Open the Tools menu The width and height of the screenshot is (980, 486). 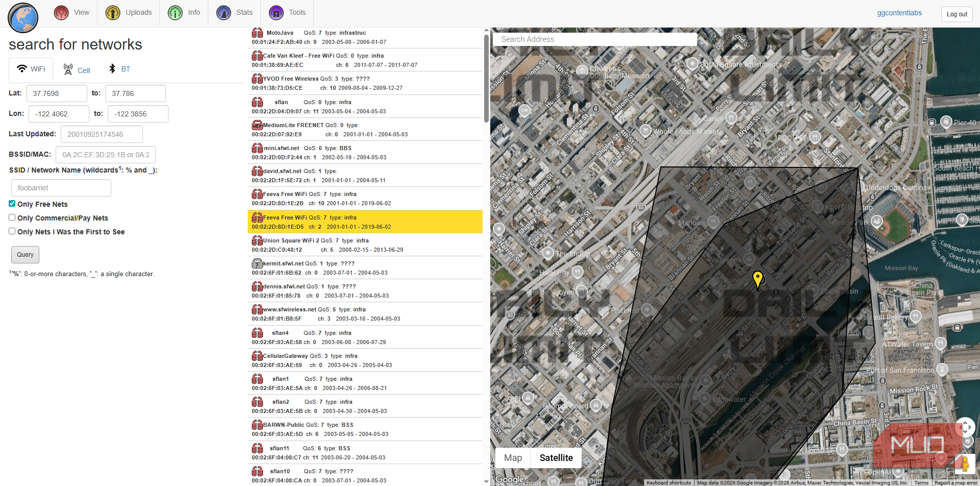[x=287, y=13]
